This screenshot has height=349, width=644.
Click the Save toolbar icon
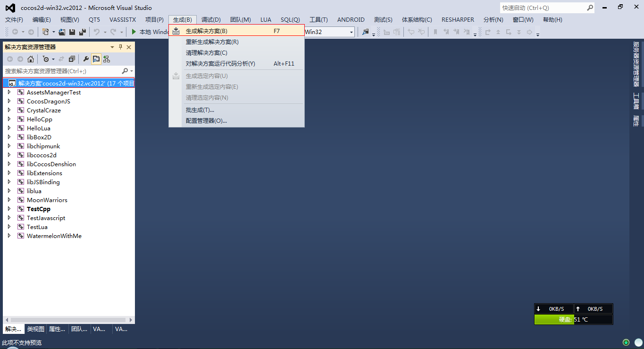pyautogui.click(x=72, y=32)
